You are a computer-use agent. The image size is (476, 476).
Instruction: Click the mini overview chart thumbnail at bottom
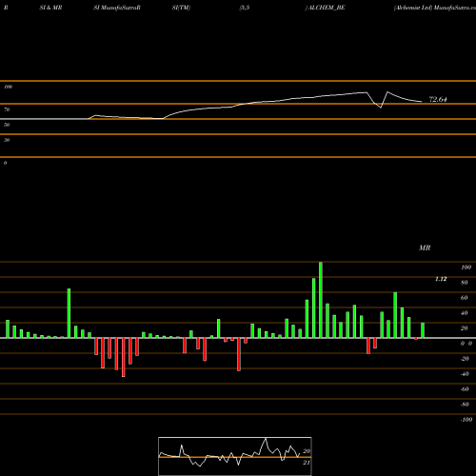click(235, 456)
